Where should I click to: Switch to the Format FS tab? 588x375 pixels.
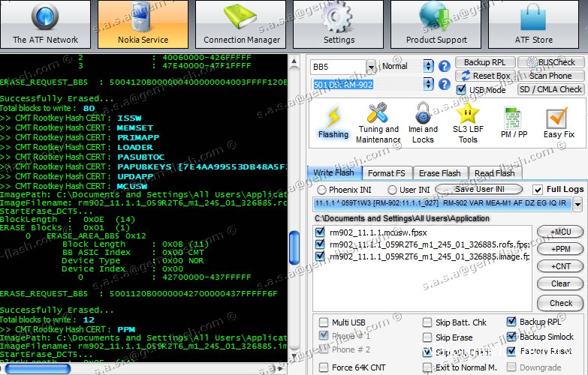click(x=387, y=173)
